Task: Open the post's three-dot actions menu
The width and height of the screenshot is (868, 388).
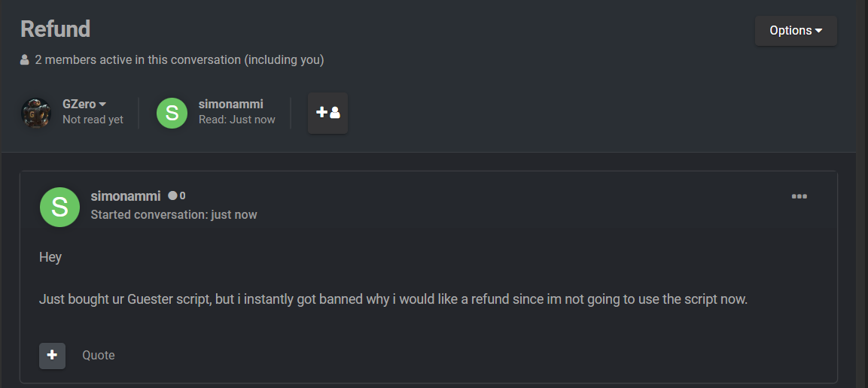Action: 799,196
